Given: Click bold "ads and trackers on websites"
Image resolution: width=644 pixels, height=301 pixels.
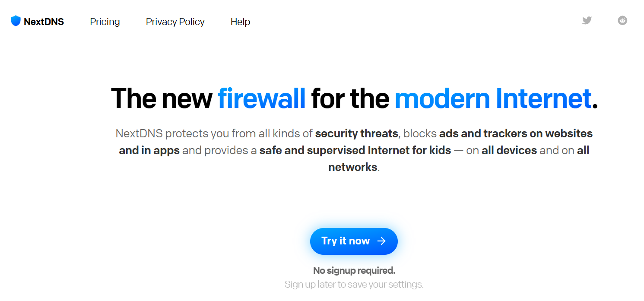Looking at the screenshot, I should click(516, 133).
